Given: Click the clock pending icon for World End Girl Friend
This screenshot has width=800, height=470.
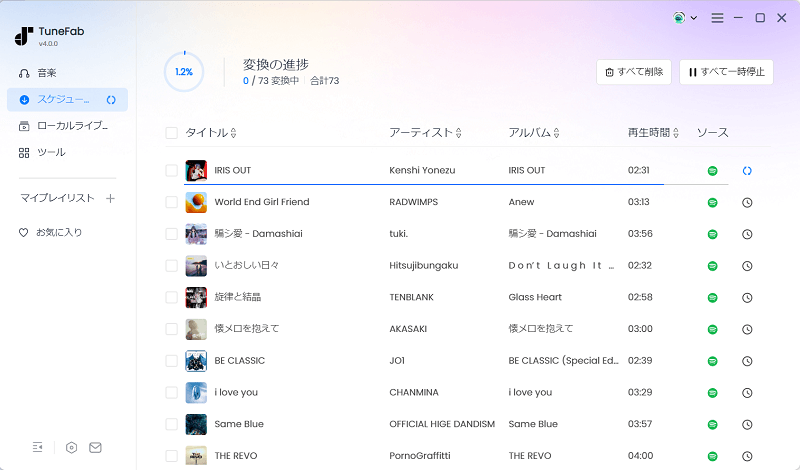Looking at the screenshot, I should (x=747, y=202).
